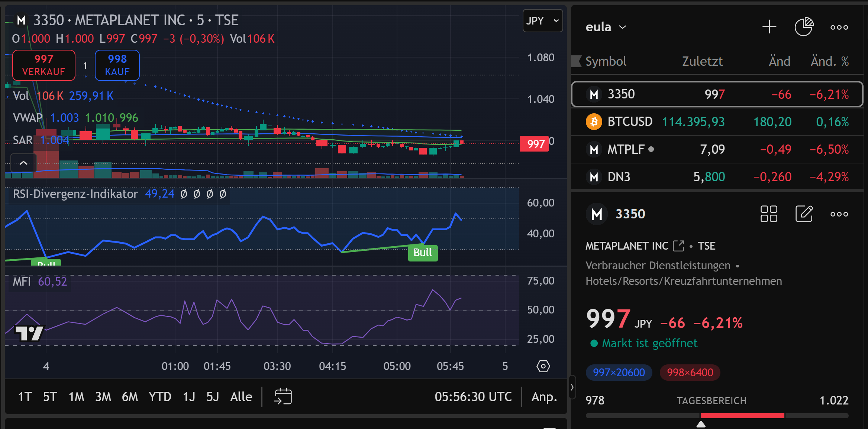Click the M logo beside DN3 row
This screenshot has width=868, height=429.
594,177
